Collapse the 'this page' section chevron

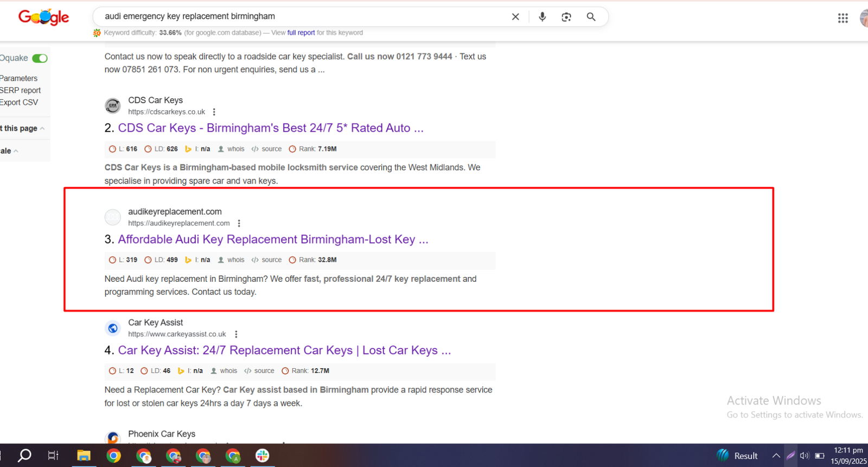42,129
